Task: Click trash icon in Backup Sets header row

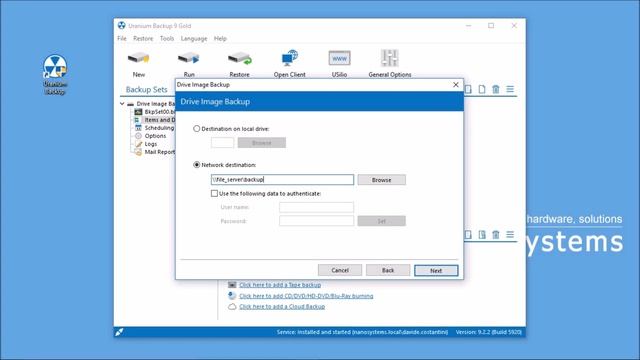Action: [496, 89]
